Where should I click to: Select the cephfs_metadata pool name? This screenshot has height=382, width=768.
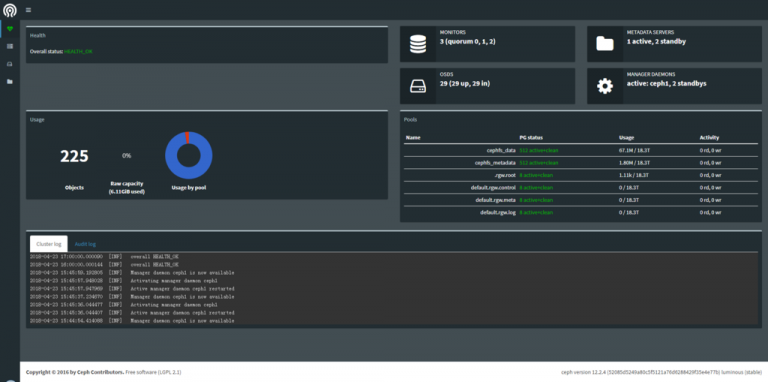coord(495,163)
